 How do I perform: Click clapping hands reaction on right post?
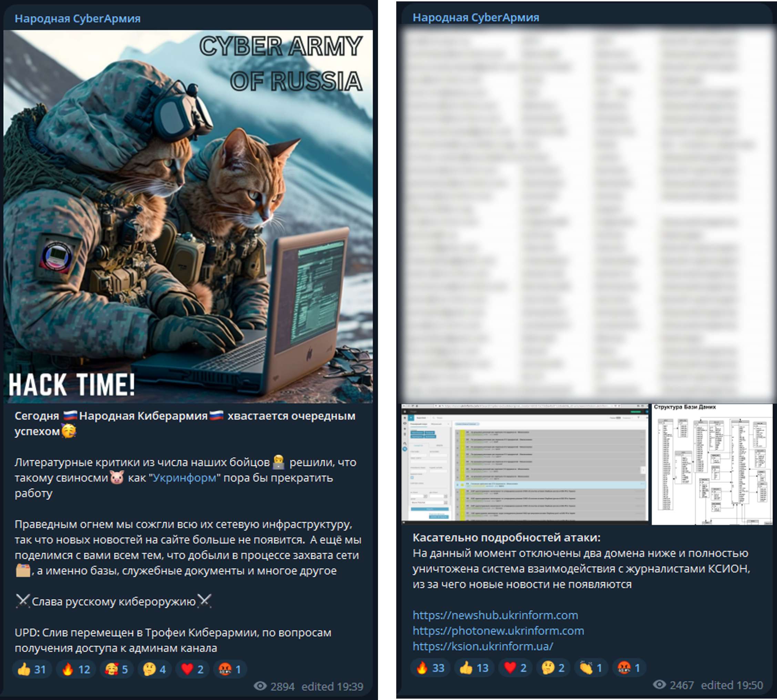coord(591,668)
